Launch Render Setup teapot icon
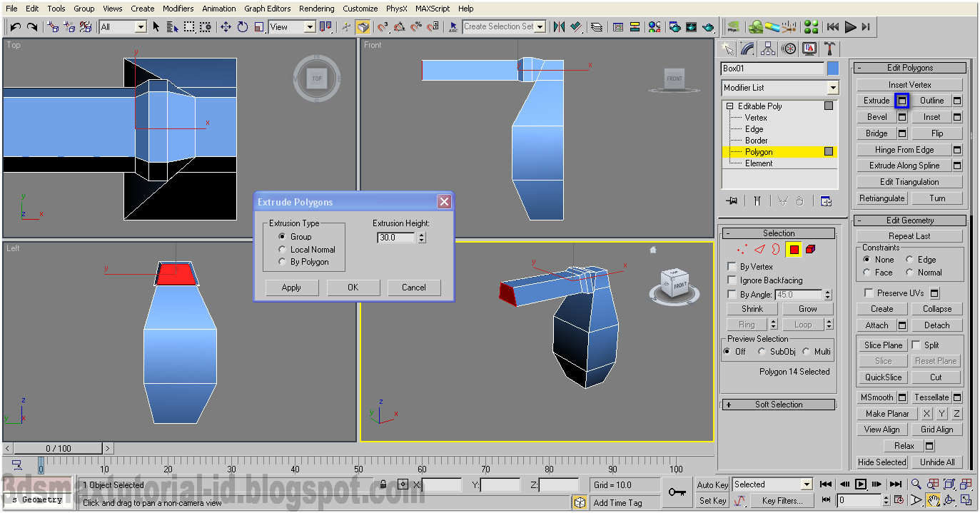This screenshot has height=513, width=980. point(676,26)
